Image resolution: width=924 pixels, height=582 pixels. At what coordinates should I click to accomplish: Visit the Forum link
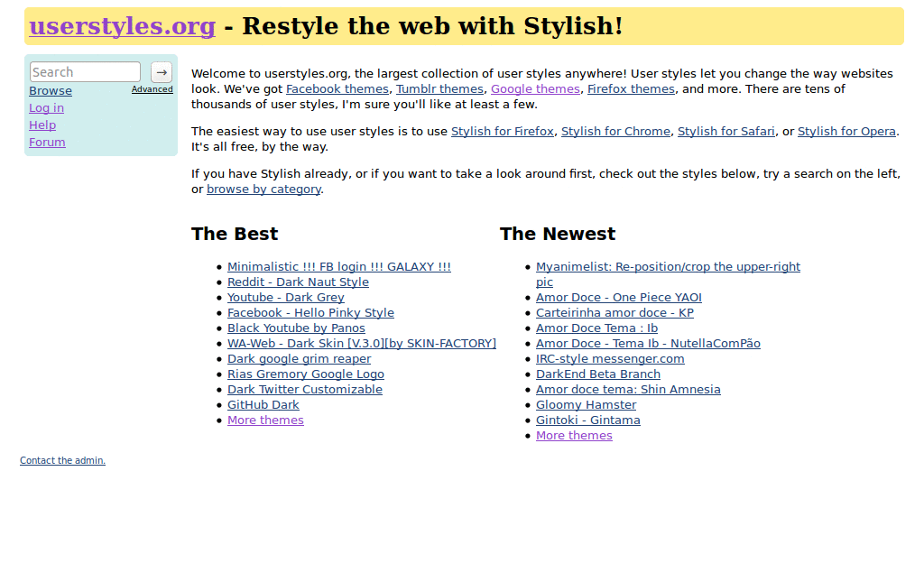pyautogui.click(x=47, y=142)
